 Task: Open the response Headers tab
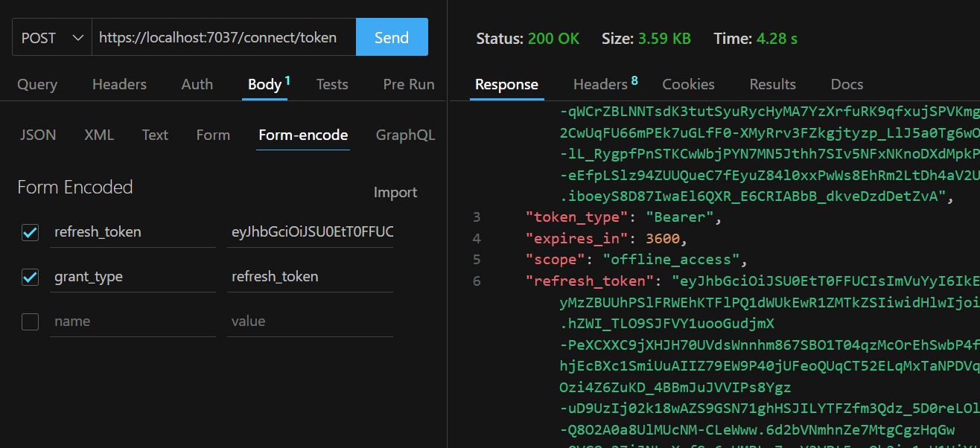(605, 84)
